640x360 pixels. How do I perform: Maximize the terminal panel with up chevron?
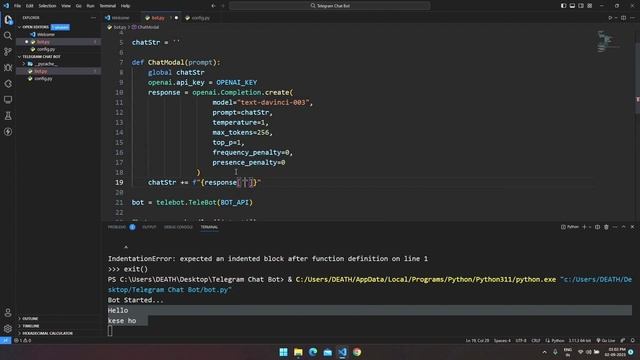click(623, 227)
